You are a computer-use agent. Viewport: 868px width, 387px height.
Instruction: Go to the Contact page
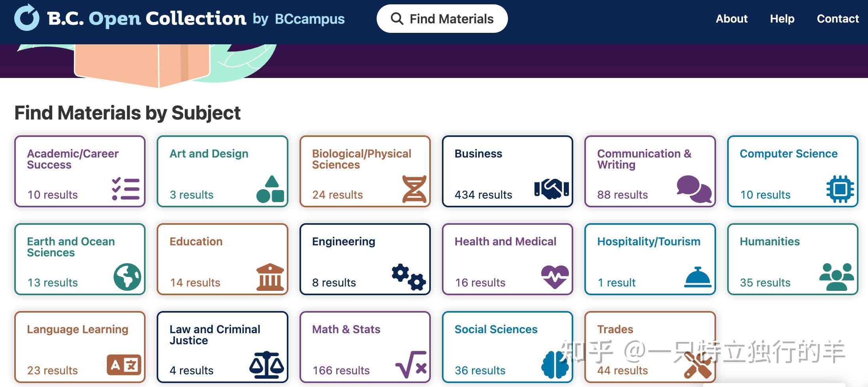(838, 19)
